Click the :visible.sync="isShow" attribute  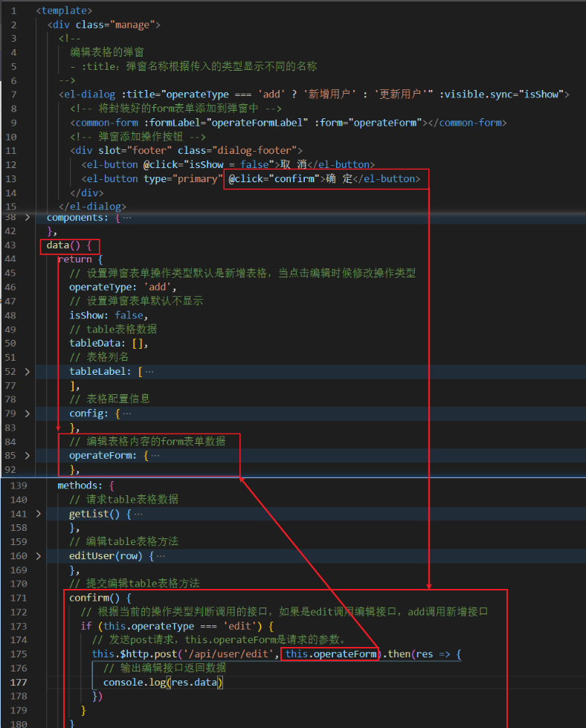click(501, 94)
